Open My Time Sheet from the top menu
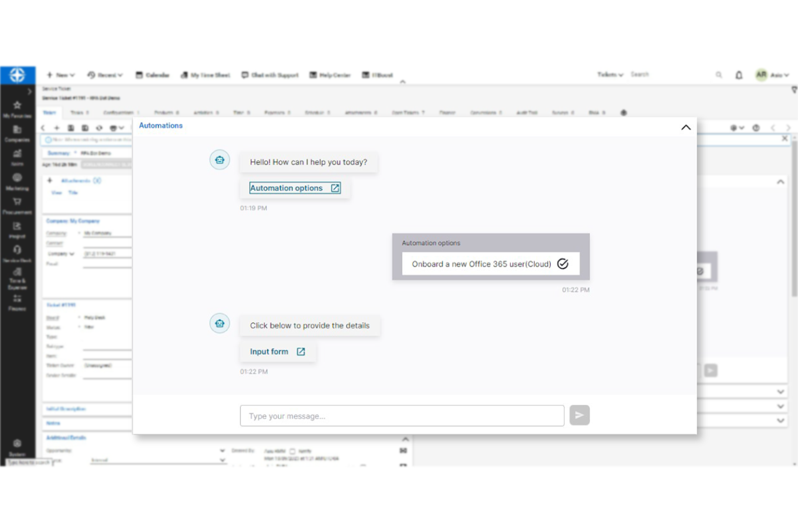 [205, 75]
